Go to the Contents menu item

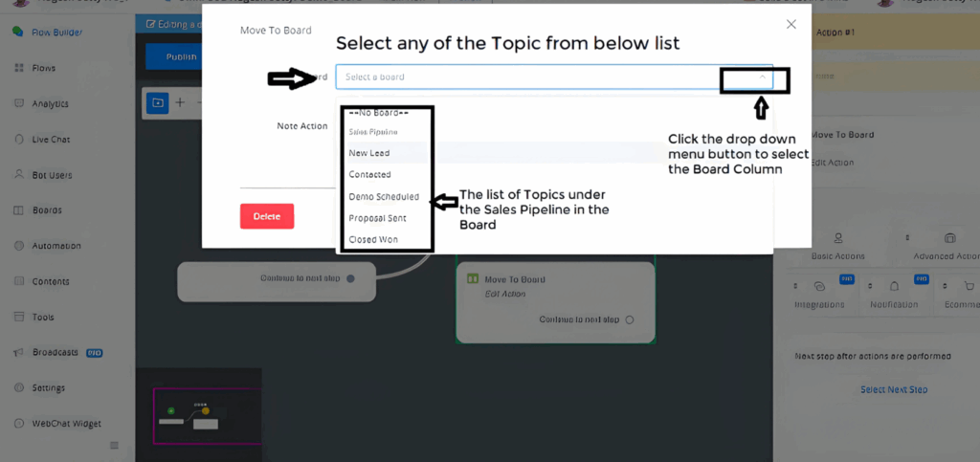(51, 281)
